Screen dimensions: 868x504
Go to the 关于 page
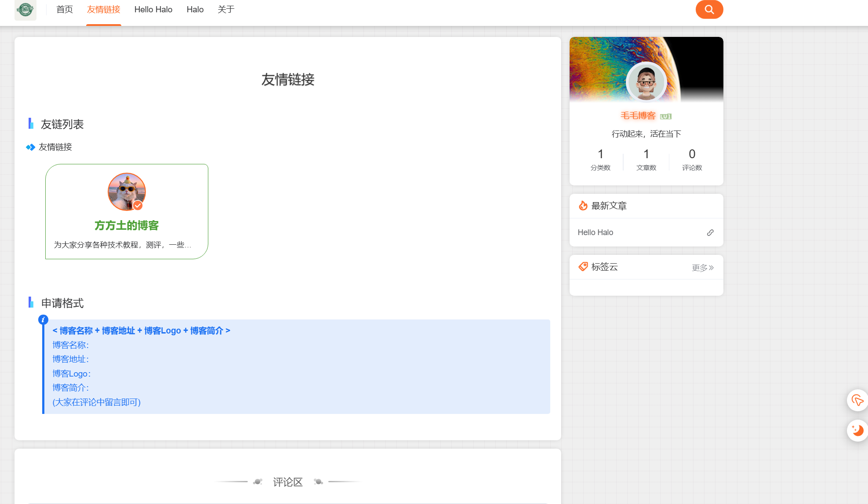pyautogui.click(x=226, y=10)
